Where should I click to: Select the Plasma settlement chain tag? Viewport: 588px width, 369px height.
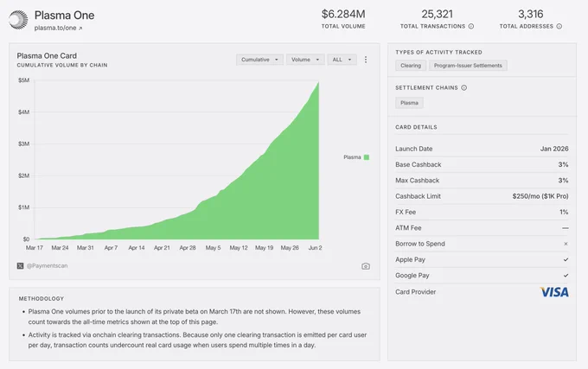click(409, 103)
